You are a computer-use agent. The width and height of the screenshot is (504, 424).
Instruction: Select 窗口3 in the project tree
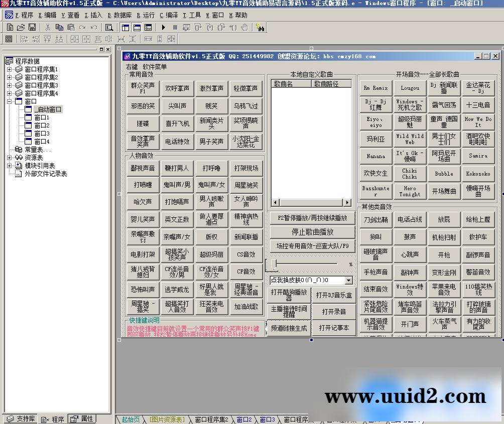coord(41,133)
